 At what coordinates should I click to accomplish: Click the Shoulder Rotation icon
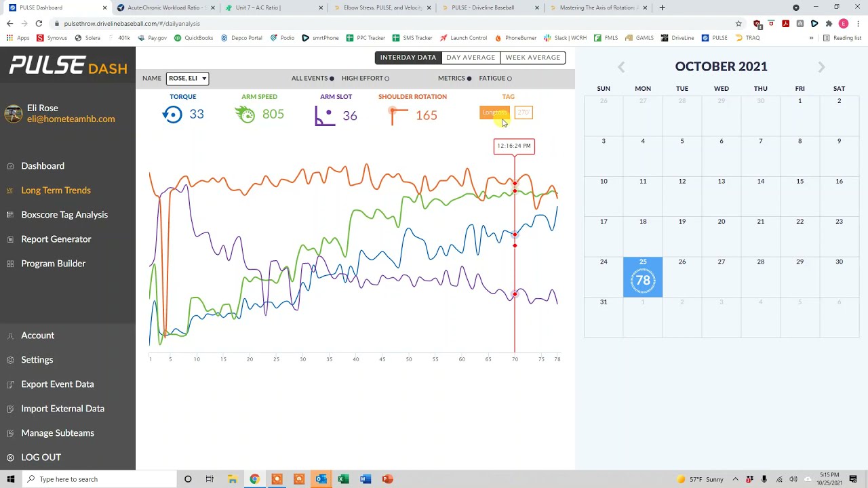[x=398, y=116]
